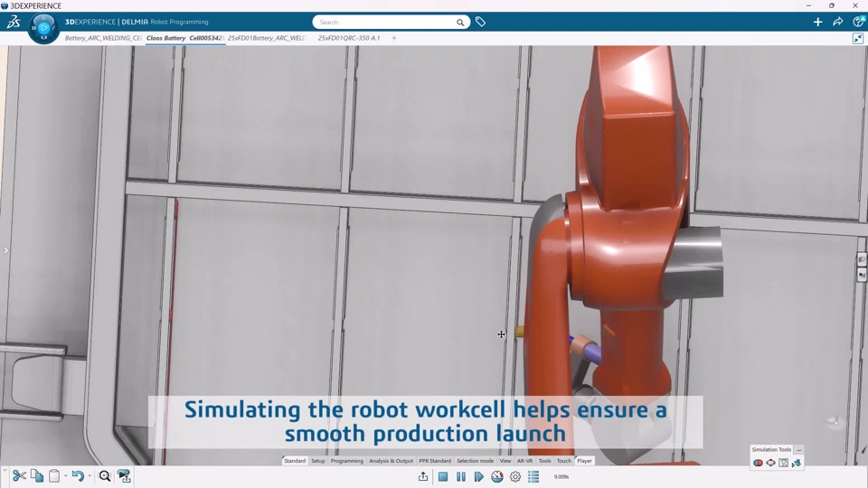Open the Selection mode section

click(475, 461)
